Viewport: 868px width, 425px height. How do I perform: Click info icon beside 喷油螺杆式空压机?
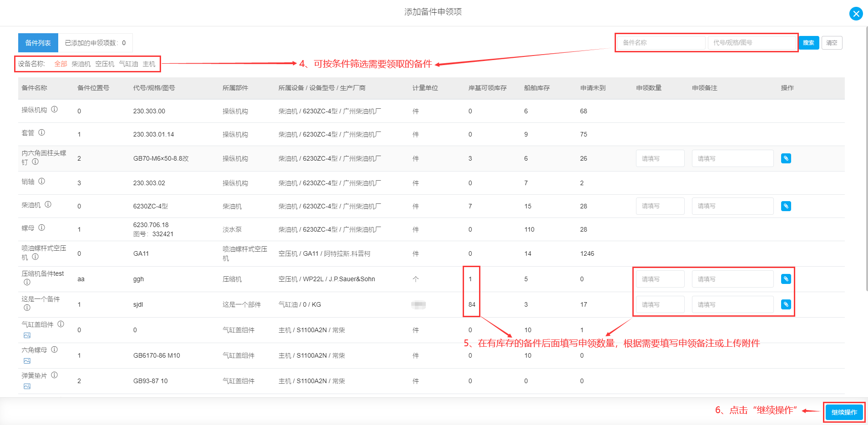click(x=35, y=257)
